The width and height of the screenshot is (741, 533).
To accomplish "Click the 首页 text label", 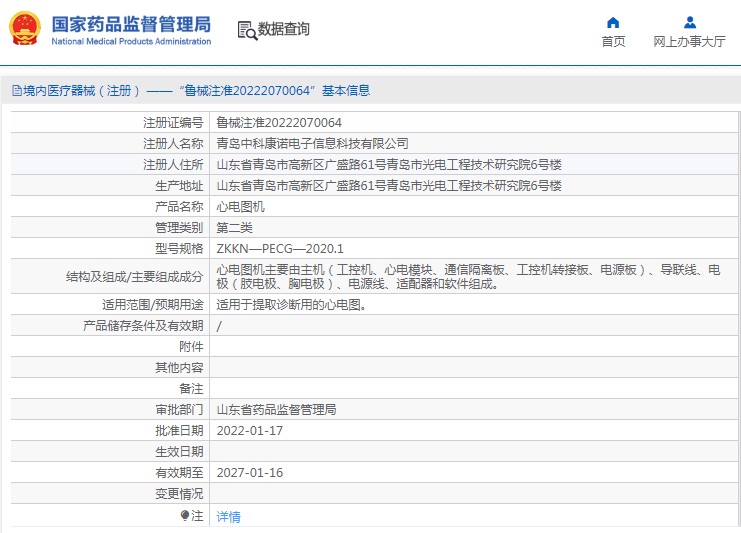I will coord(613,42).
